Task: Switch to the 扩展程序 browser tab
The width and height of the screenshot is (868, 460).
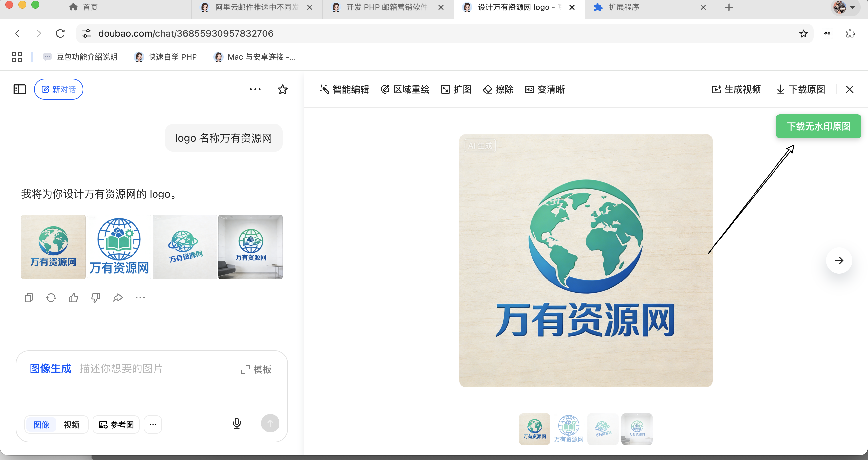Action: point(623,7)
